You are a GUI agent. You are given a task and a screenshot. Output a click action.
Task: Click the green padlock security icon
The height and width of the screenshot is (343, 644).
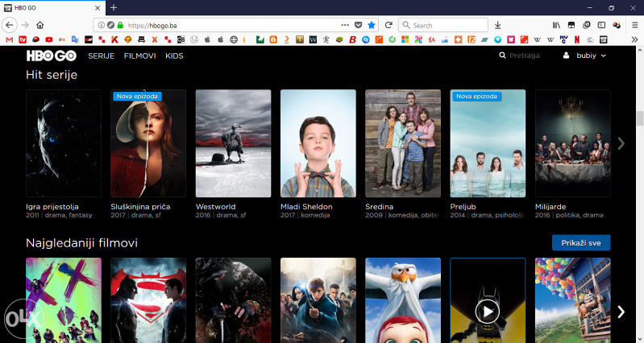[x=120, y=25]
